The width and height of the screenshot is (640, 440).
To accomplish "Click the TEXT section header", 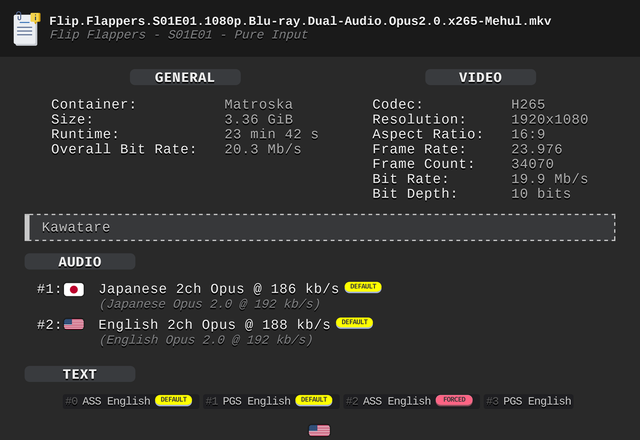I will point(80,374).
